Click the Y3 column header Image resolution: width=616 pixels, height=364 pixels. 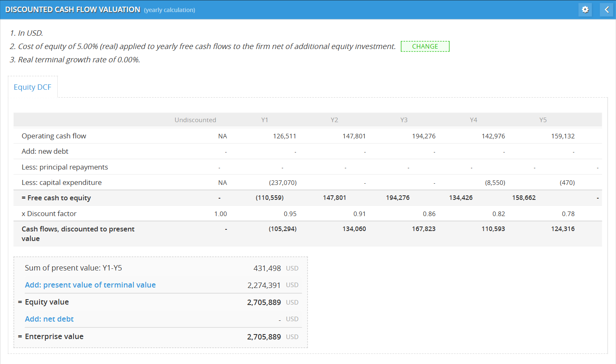pyautogui.click(x=404, y=120)
